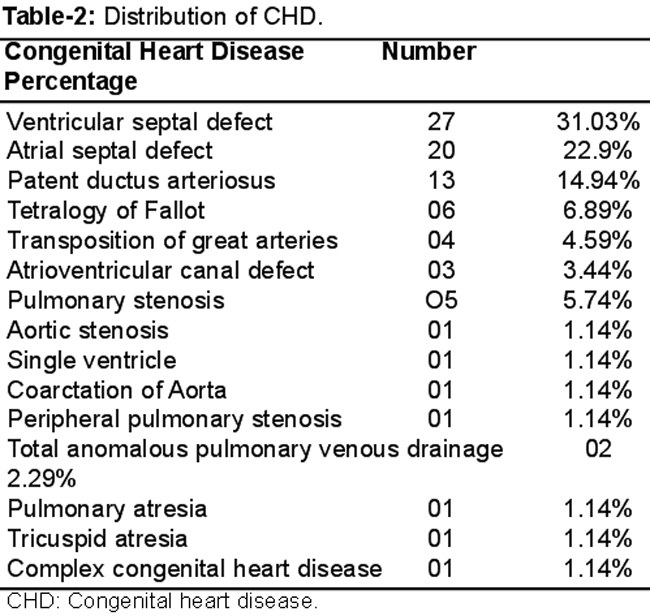This screenshot has width=650, height=616.
Task: Click Transposition of great arteries label
Action: pos(173,240)
